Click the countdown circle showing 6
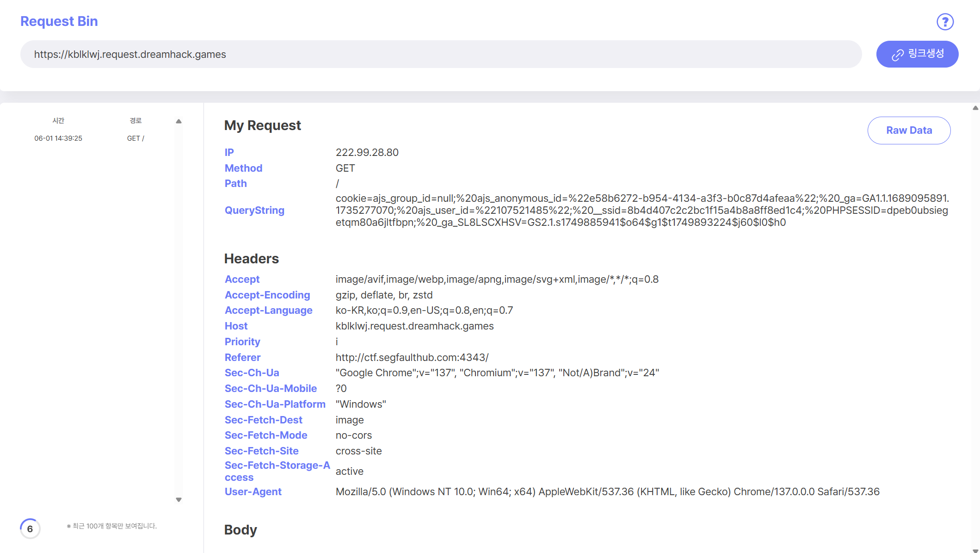Image resolution: width=980 pixels, height=553 pixels. pos(30,528)
